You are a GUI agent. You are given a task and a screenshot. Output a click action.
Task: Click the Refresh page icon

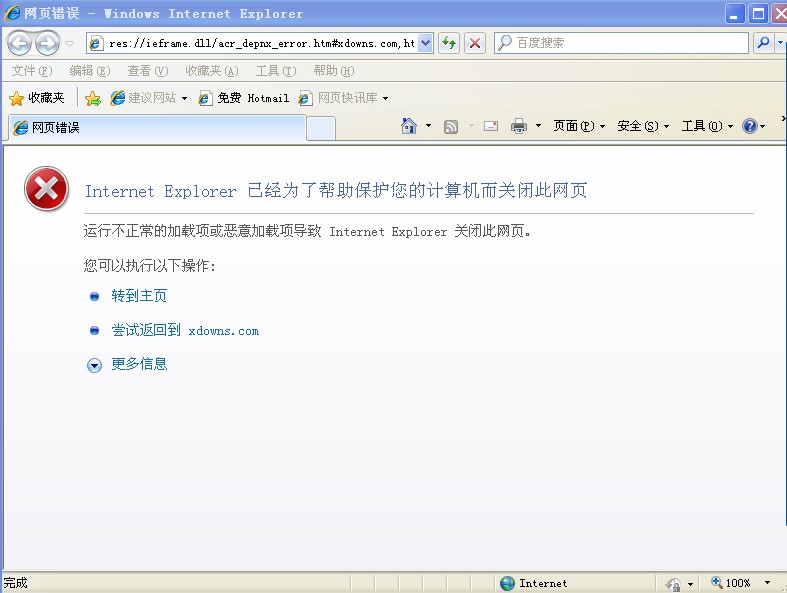pyautogui.click(x=449, y=43)
